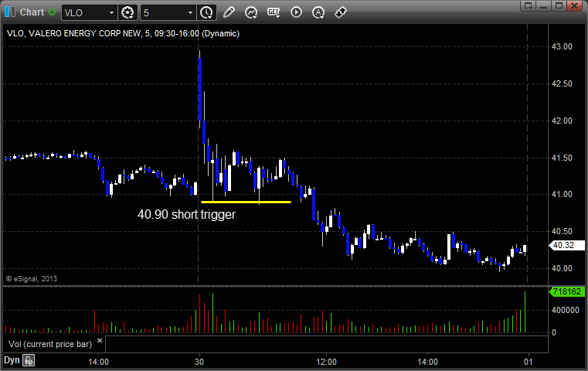Start bar replay with the play icon
This screenshot has height=371, width=588.
296,12
